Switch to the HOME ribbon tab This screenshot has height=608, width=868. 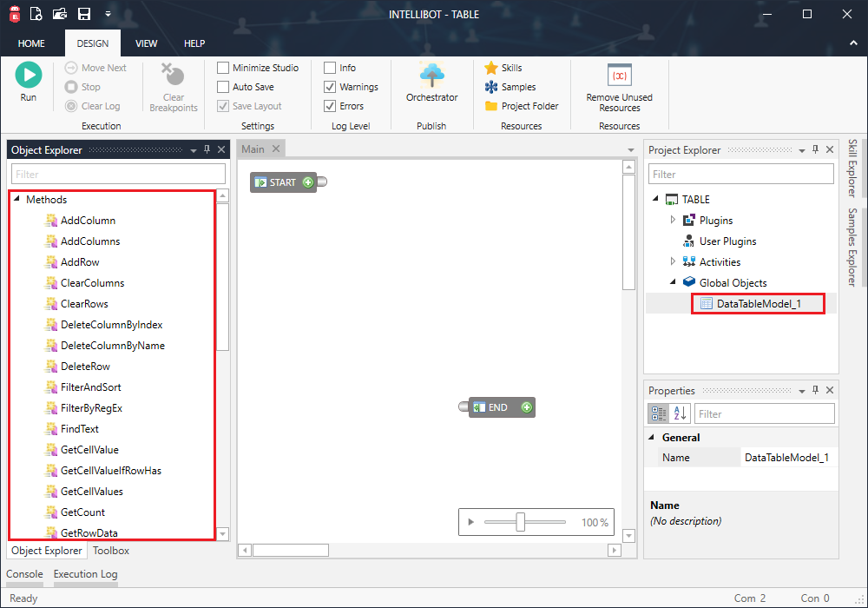31,43
